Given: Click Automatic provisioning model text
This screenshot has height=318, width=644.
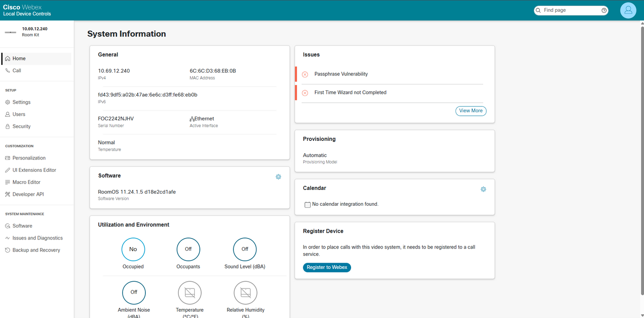Looking at the screenshot, I should point(315,155).
